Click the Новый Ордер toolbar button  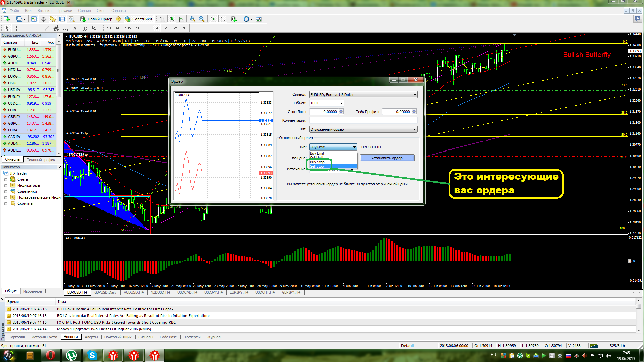coord(96,19)
